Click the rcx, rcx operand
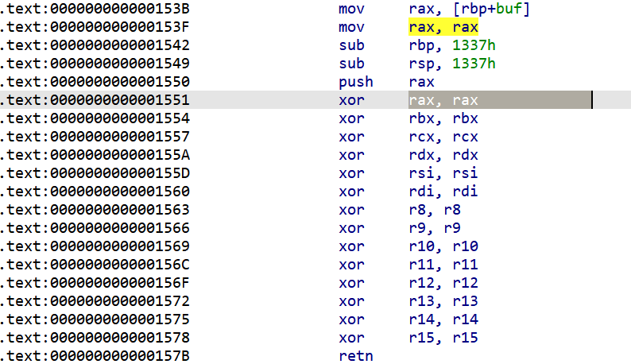The image size is (631, 364). tap(443, 137)
